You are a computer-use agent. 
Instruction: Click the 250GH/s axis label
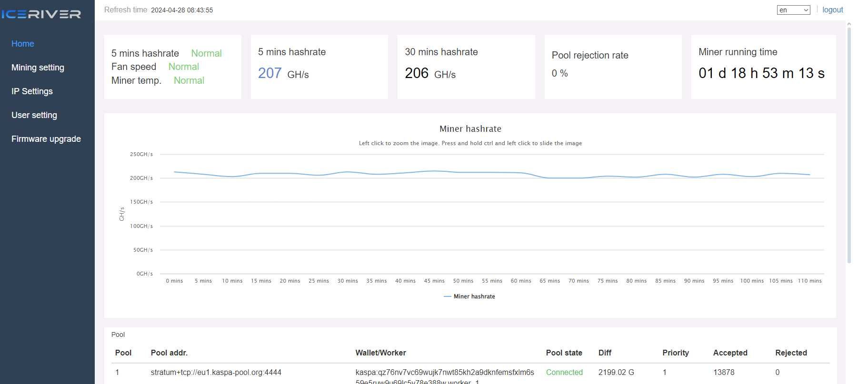[x=141, y=154]
